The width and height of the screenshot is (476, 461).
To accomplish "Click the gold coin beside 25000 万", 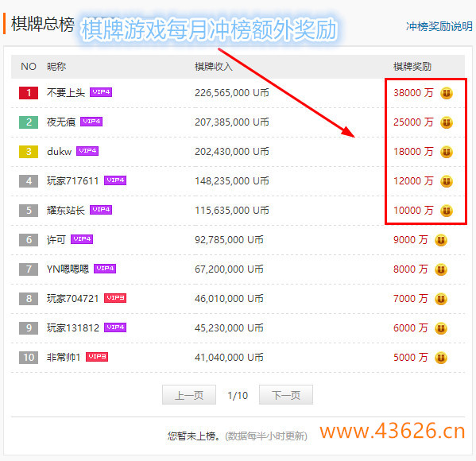I will click(447, 122).
